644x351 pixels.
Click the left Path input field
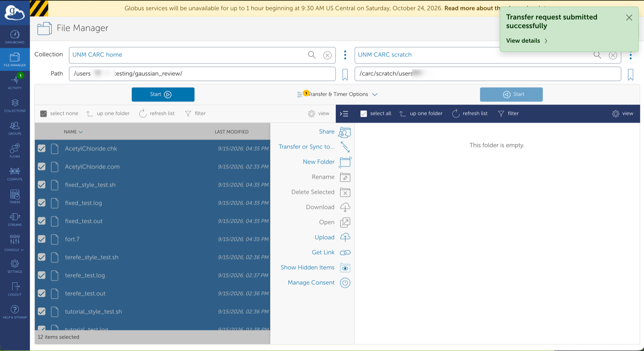coord(202,74)
